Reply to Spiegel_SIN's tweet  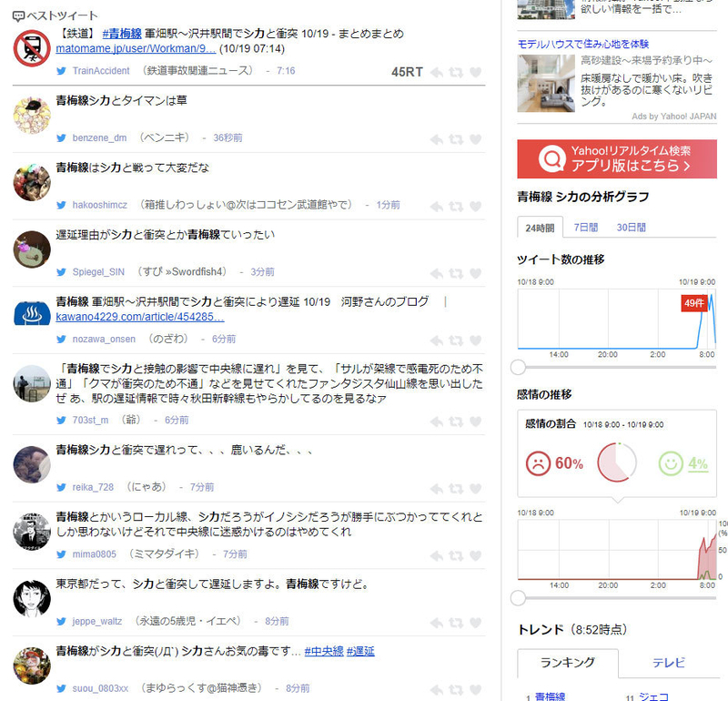click(437, 274)
